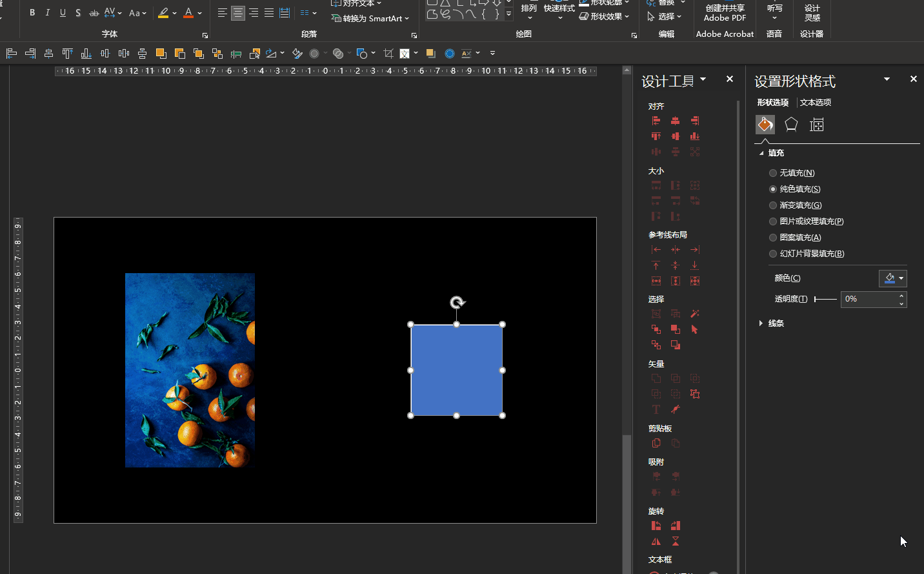
Task: Apply text shadow with the S button
Action: pyautogui.click(x=78, y=13)
